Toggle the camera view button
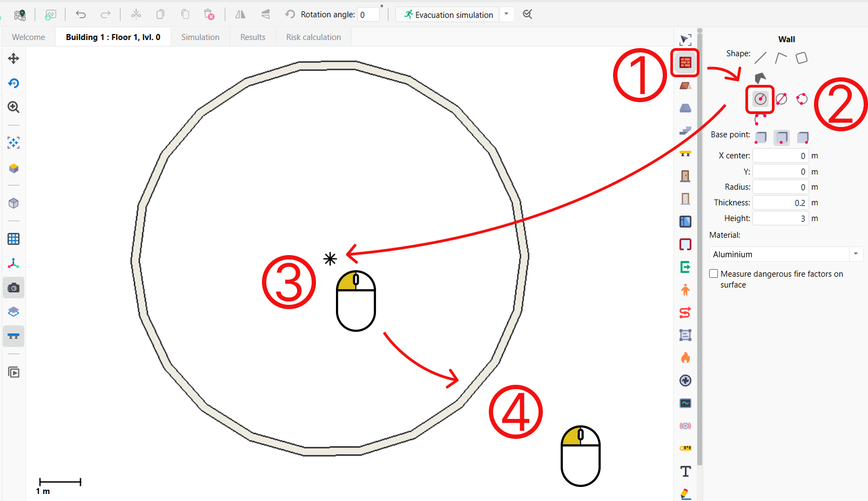 pyautogui.click(x=14, y=288)
